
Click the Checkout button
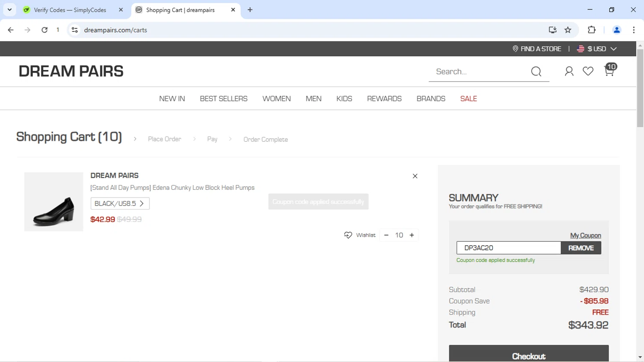(x=529, y=354)
